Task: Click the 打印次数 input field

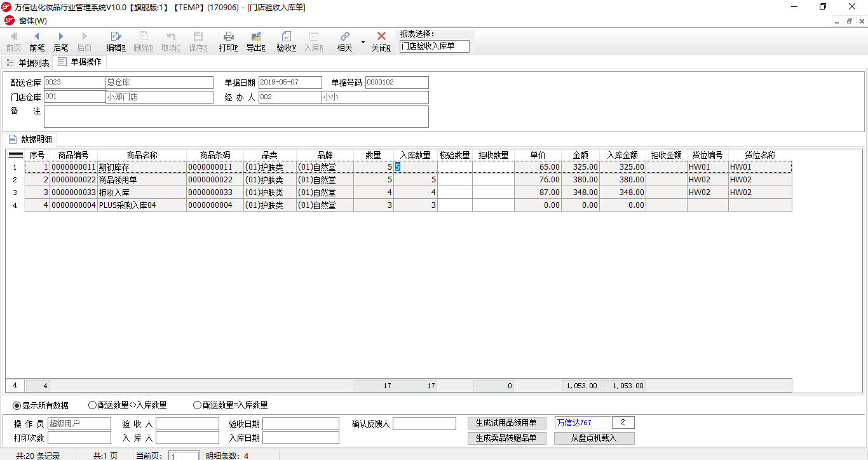Action: 79,438
